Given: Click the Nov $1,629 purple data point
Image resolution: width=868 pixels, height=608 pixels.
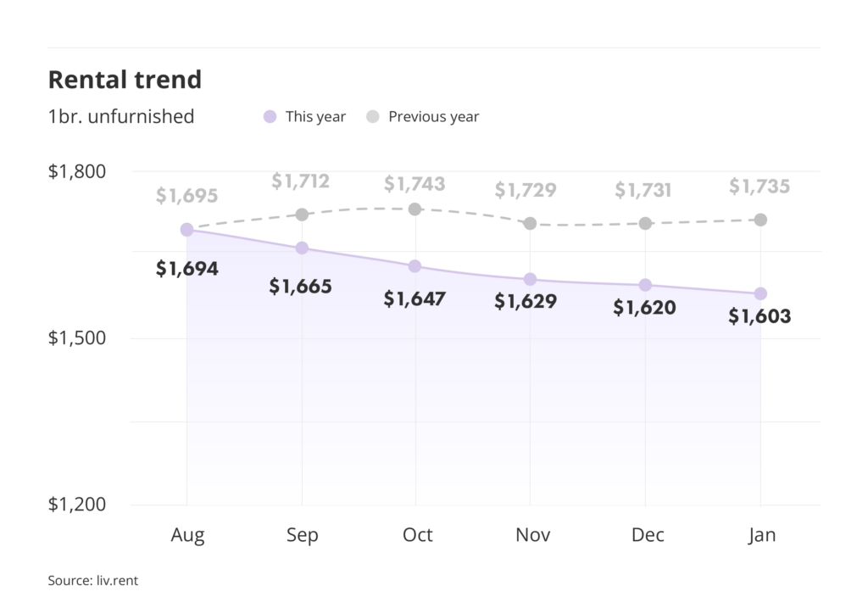Looking at the screenshot, I should point(530,279).
